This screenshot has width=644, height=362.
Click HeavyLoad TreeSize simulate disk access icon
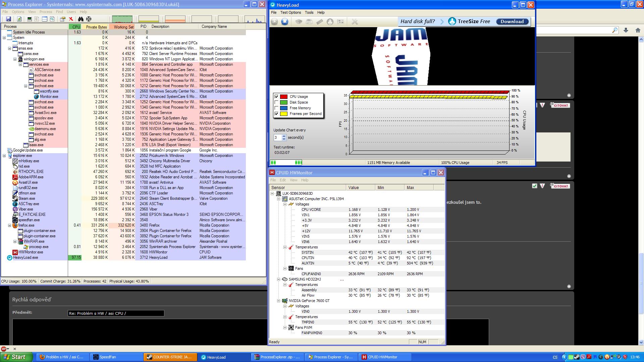pos(330,21)
